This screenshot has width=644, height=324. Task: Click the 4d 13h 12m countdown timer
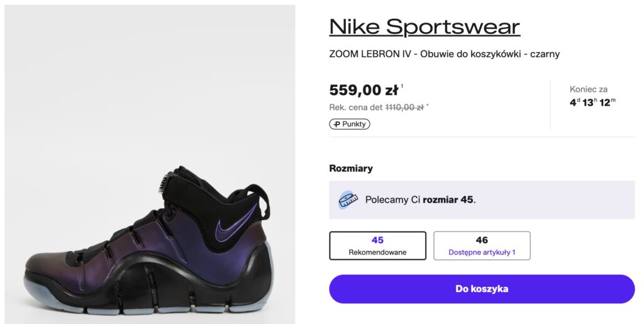tap(592, 103)
